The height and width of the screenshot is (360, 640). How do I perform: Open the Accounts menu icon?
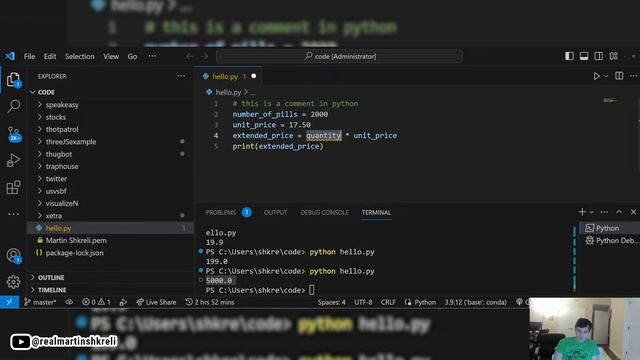point(13,256)
